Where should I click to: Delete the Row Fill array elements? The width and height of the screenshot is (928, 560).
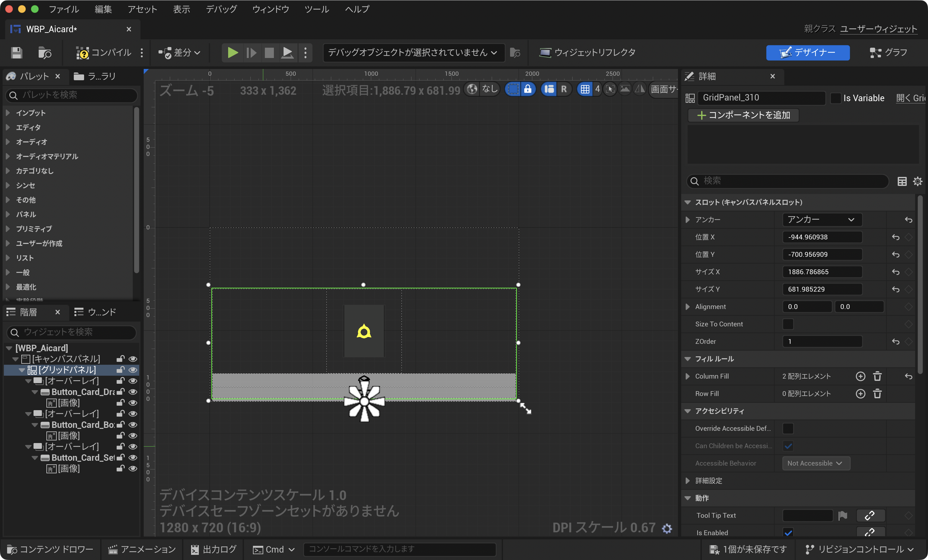pos(877,393)
